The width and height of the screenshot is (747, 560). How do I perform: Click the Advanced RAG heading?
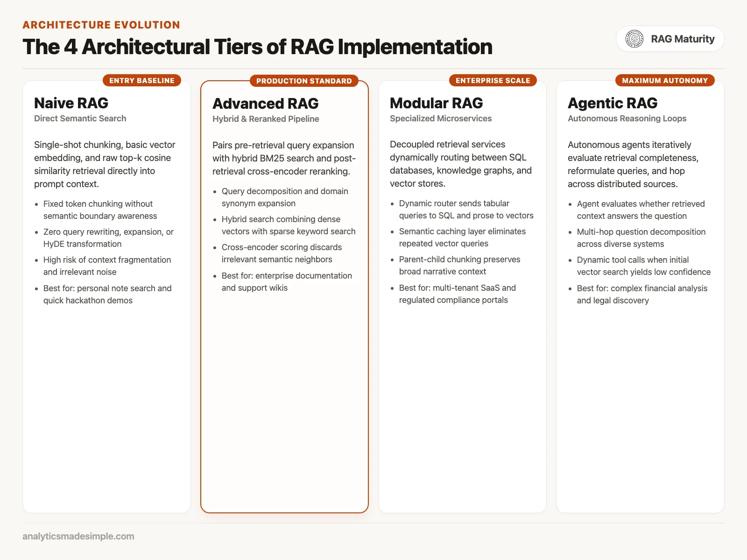click(x=266, y=103)
